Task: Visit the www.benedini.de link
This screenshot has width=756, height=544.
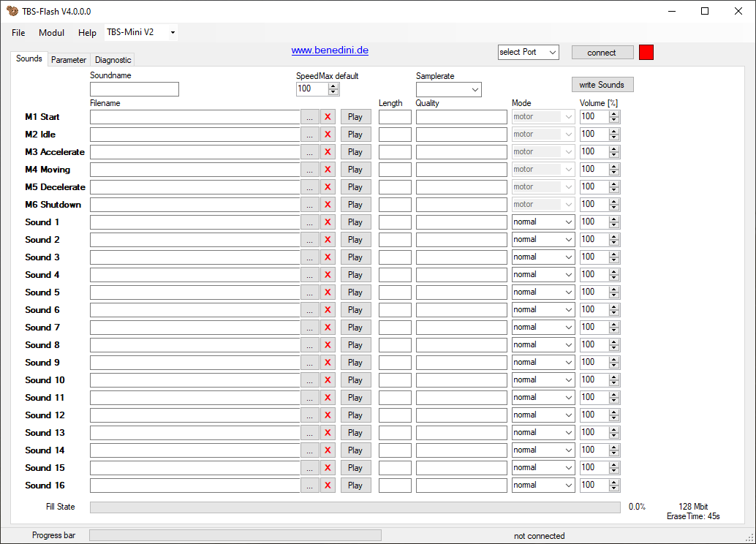Action: (x=330, y=50)
